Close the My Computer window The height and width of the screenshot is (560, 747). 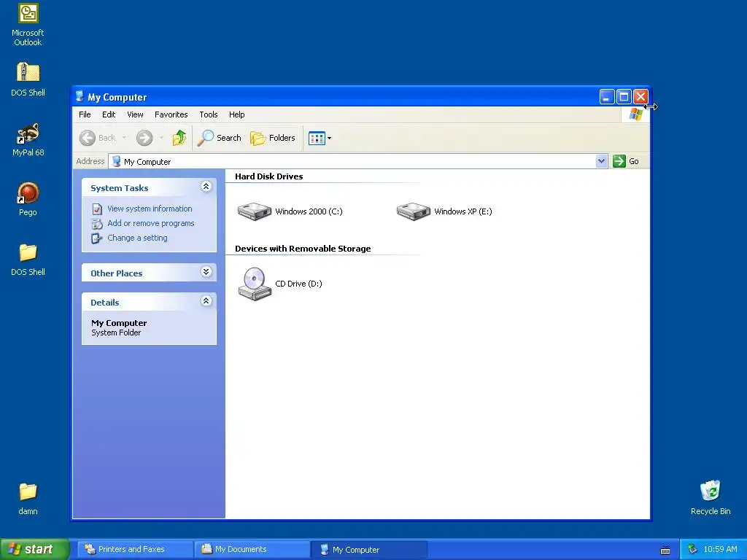point(640,97)
